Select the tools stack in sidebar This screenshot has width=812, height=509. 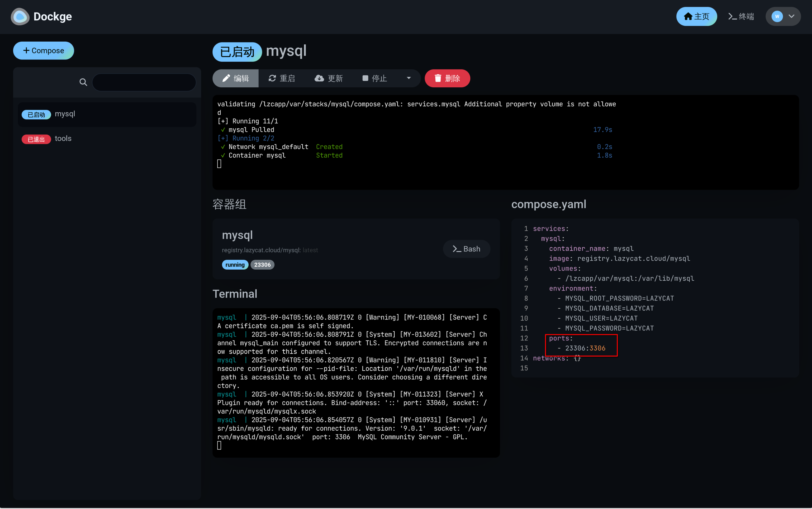point(107,139)
